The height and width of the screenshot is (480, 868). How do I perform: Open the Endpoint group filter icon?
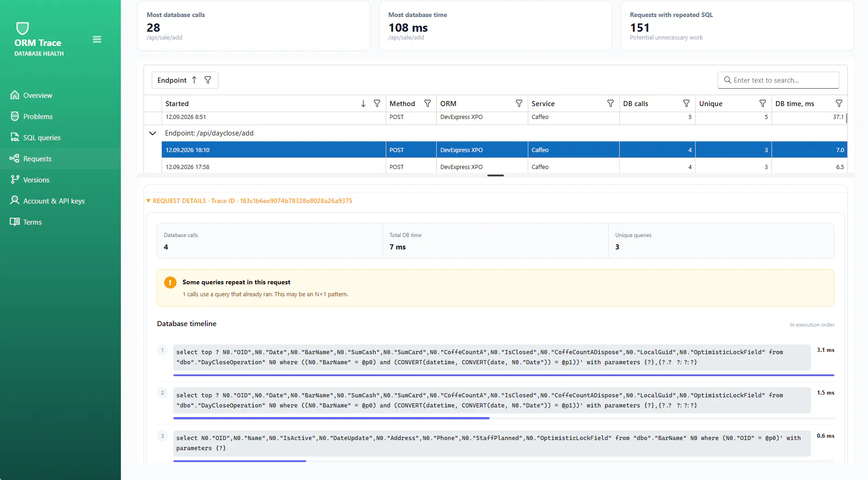(x=208, y=80)
